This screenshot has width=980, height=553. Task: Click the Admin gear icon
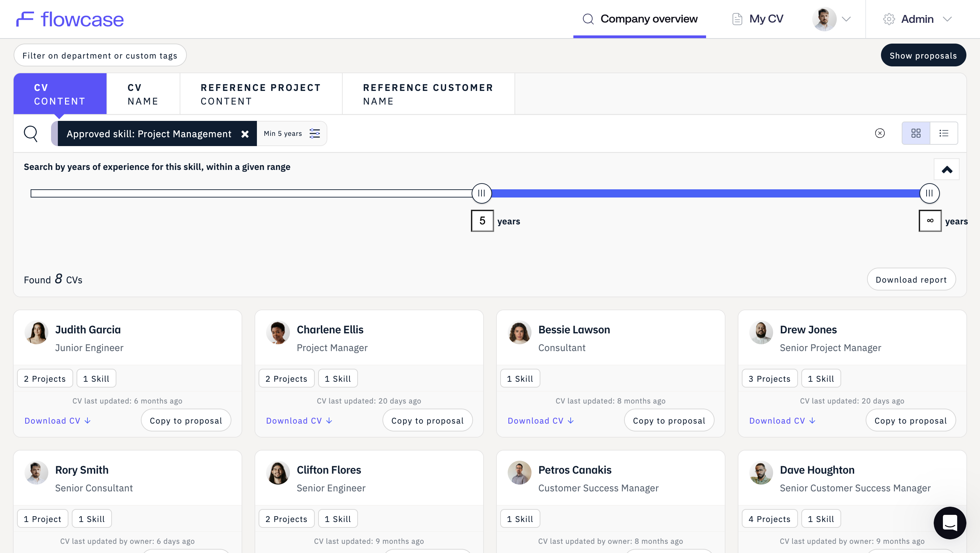tap(889, 19)
